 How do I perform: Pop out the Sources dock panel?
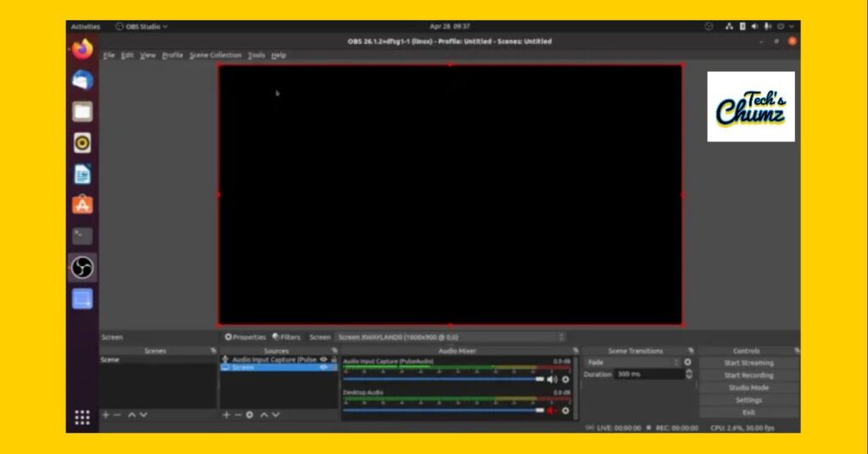point(334,351)
